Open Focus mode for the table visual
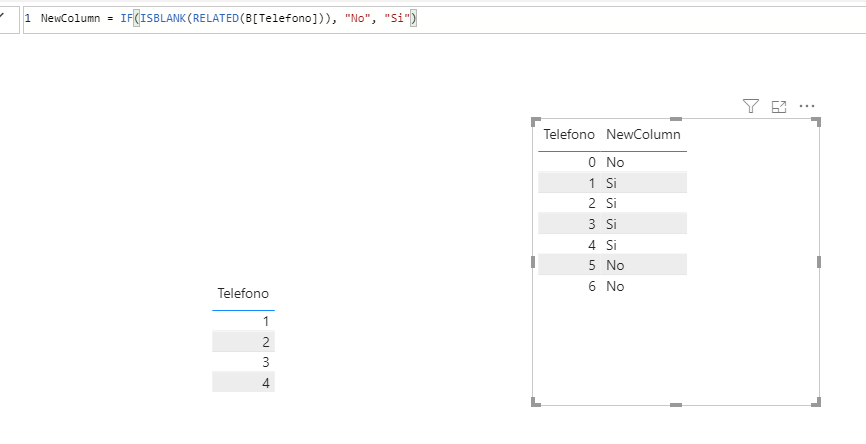Image resolution: width=866 pixels, height=444 pixels. [x=779, y=107]
